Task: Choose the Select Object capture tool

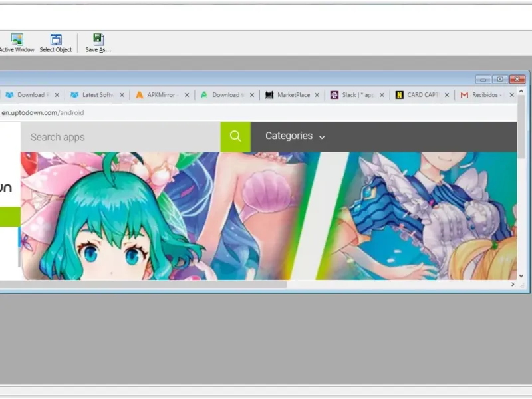Action: pos(56,43)
